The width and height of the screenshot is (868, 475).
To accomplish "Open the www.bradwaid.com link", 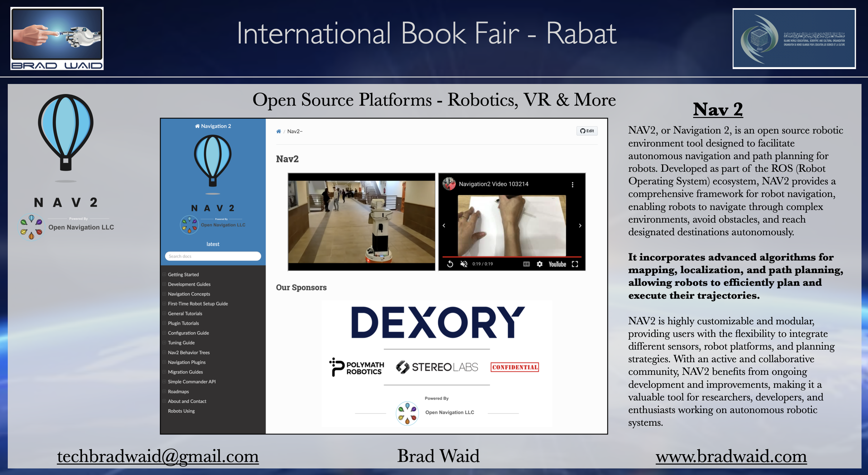I will pos(731,456).
